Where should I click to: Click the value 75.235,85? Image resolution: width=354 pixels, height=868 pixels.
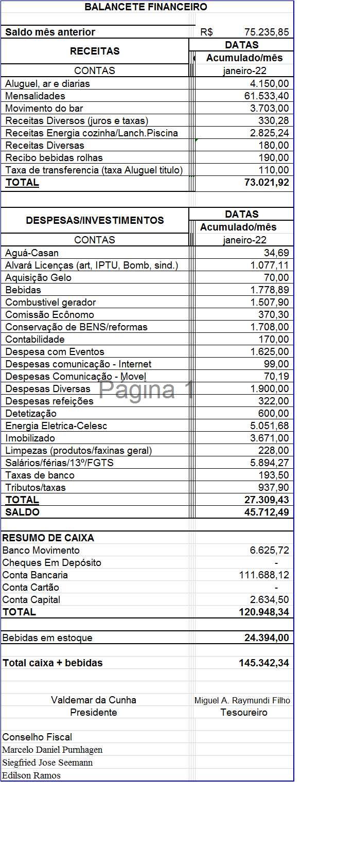coord(267,32)
